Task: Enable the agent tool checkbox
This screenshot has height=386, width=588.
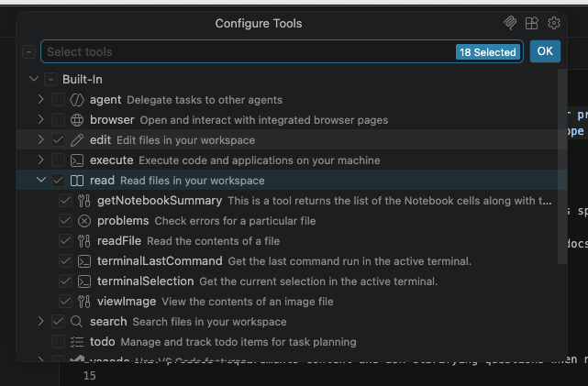Action: pyautogui.click(x=58, y=100)
